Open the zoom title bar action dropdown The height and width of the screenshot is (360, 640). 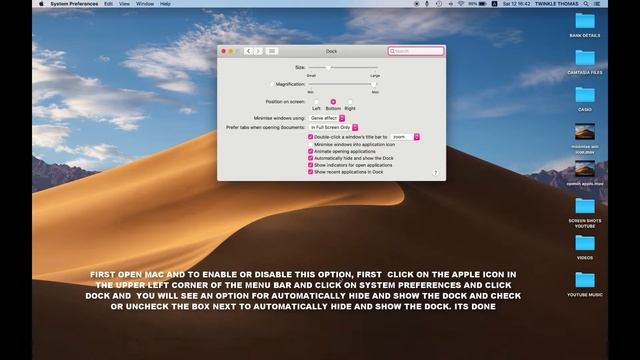tap(405, 137)
